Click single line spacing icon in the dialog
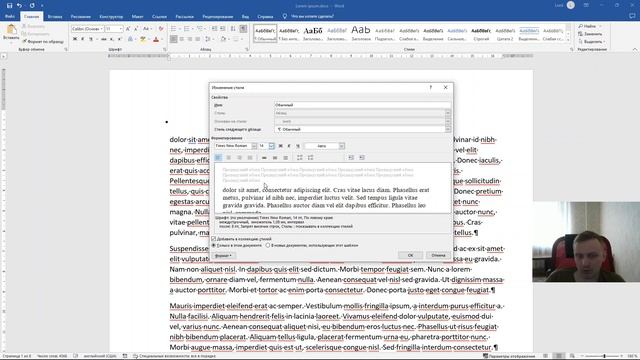This screenshot has height=360, width=640. [x=264, y=158]
